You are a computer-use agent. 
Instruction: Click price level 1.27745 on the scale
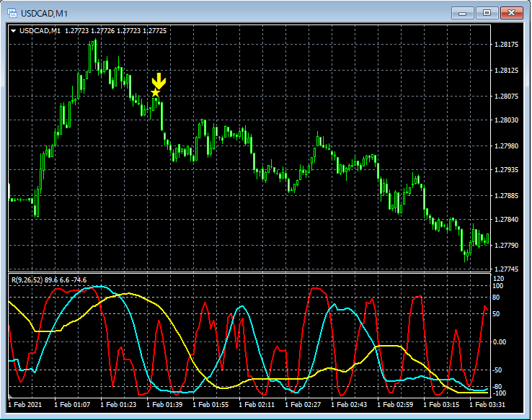click(506, 269)
